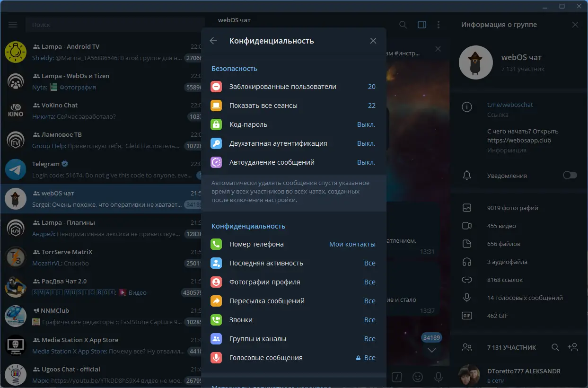The image size is (588, 388).
Task: Open the three-dot chat menu
Action: pyautogui.click(x=439, y=25)
